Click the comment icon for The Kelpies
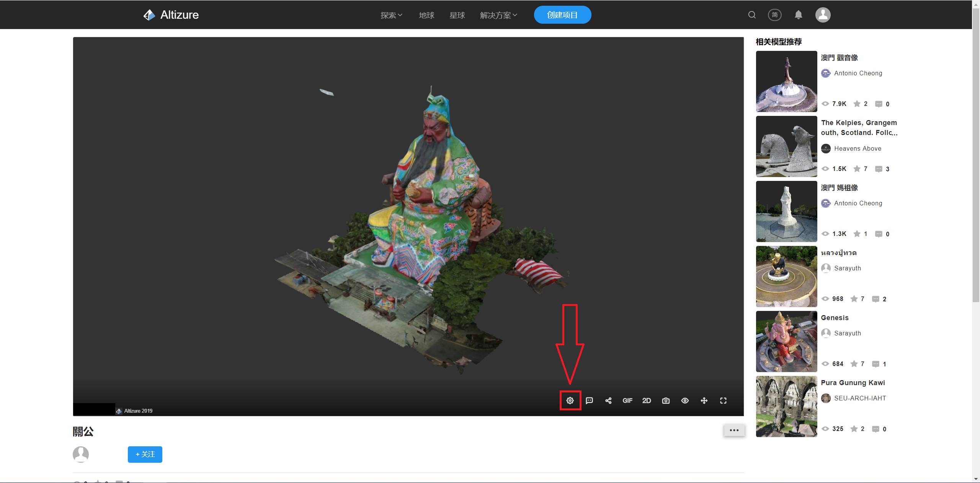The width and height of the screenshot is (980, 483). pos(879,169)
